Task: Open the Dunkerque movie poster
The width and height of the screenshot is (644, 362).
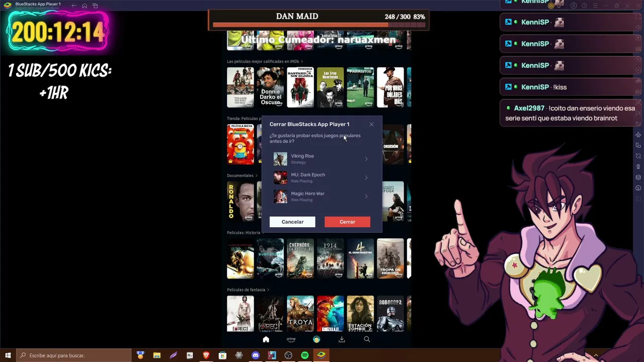Action: coord(270,258)
